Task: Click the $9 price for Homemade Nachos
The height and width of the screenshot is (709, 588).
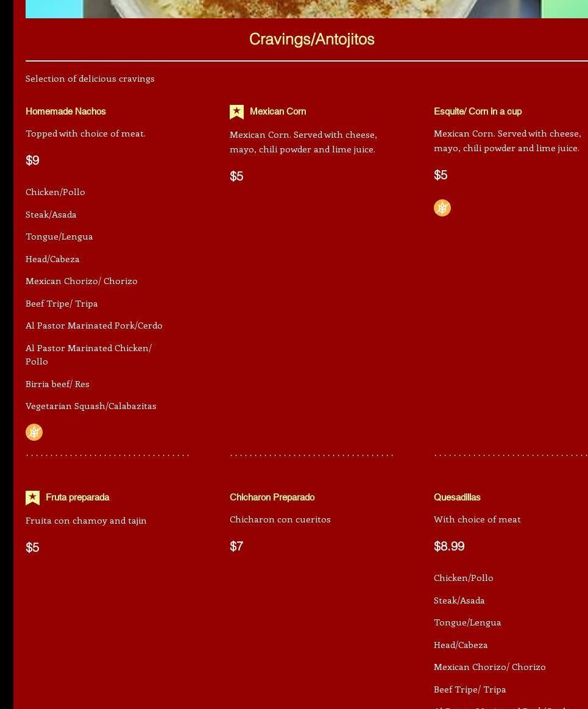Action: (x=32, y=160)
